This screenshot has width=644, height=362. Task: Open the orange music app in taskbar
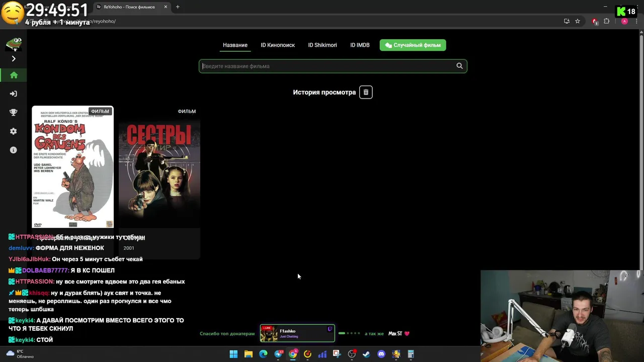[x=307, y=354]
